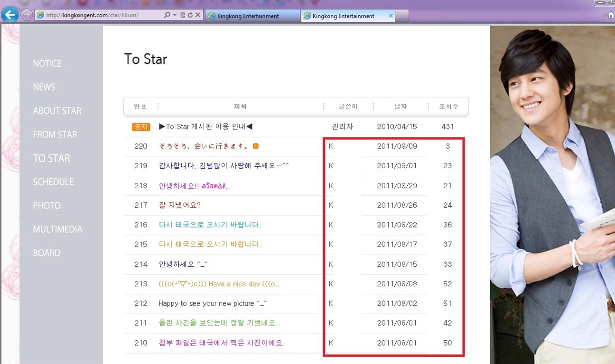The image size is (615, 364).
Task: Click the '번호' column header
Action: 140,107
